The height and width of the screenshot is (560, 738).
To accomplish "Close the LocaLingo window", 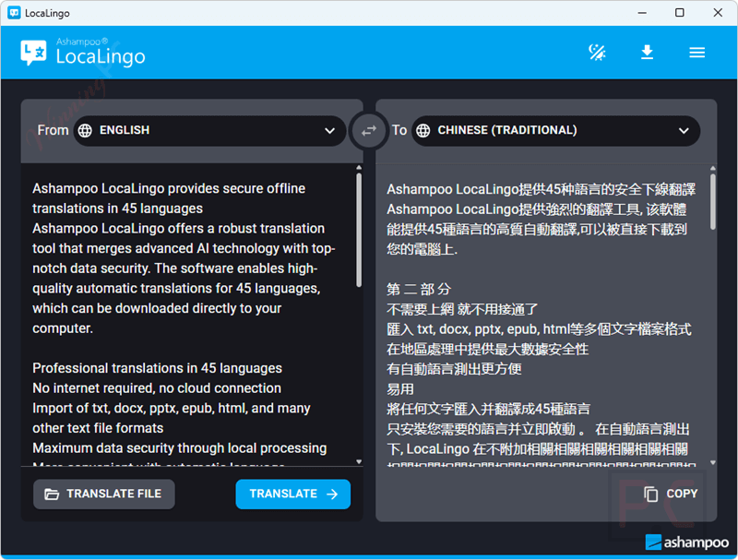I will pyautogui.click(x=718, y=13).
